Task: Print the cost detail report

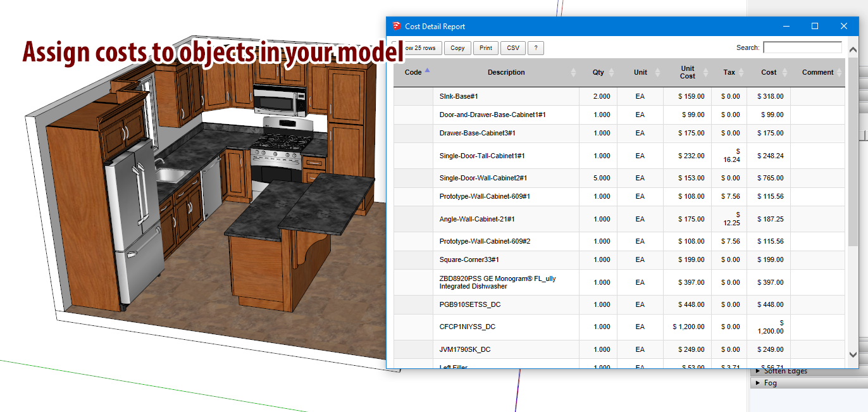Action: [x=485, y=48]
